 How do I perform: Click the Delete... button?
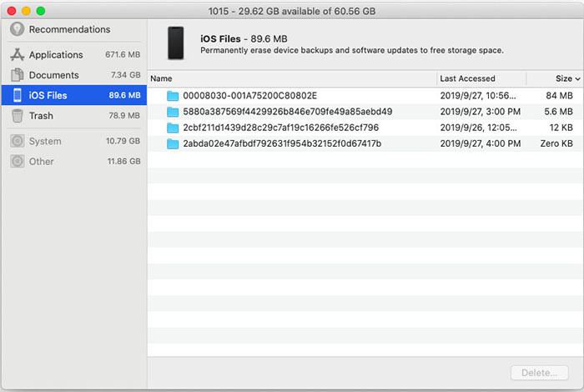pyautogui.click(x=540, y=373)
